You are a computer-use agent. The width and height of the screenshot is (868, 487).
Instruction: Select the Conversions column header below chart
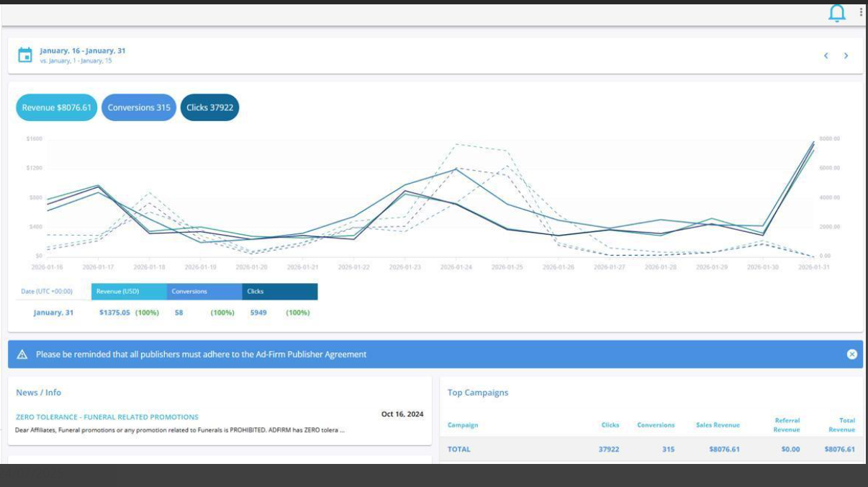point(204,292)
